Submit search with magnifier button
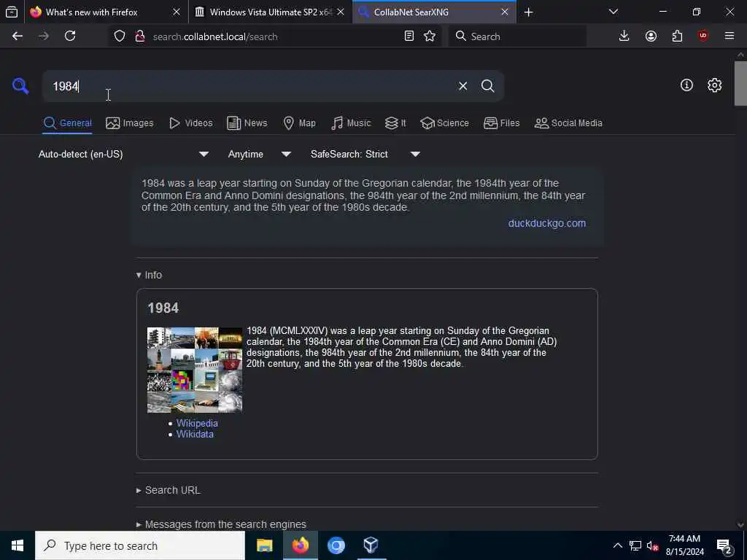 tap(487, 86)
